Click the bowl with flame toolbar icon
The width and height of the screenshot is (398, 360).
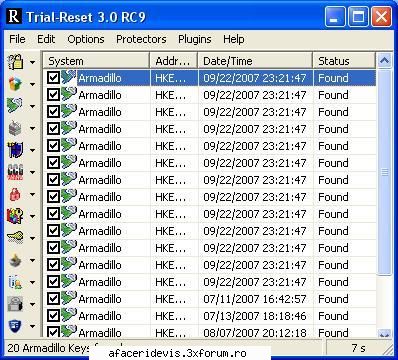point(15,260)
